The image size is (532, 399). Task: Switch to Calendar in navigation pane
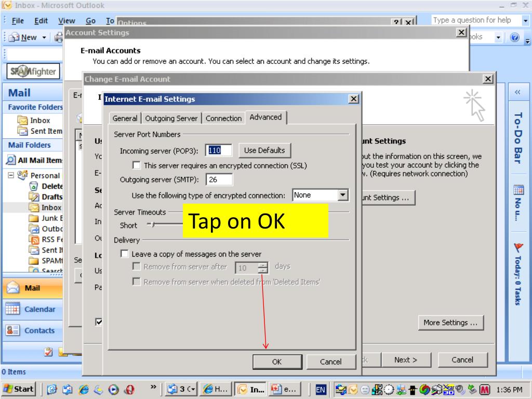tap(33, 309)
